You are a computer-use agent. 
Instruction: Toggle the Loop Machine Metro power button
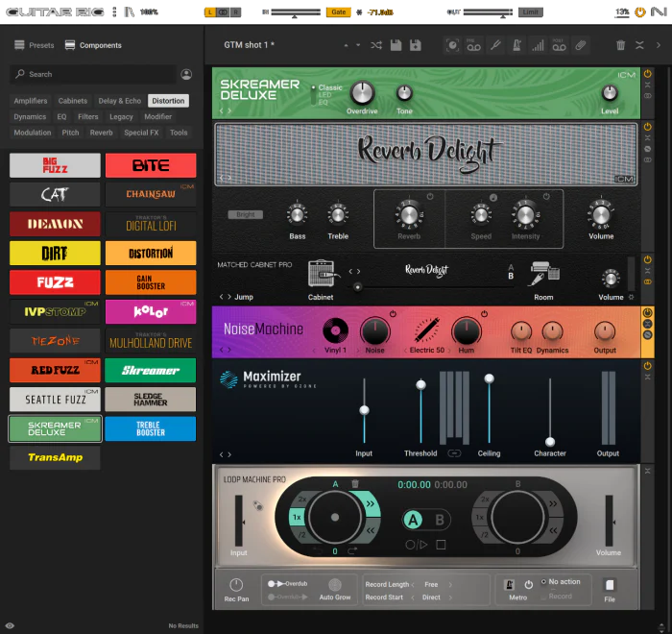[528, 584]
